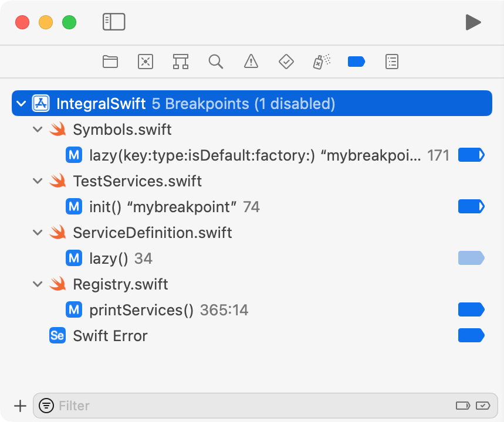
Task: Add a new breakpoint with plus button
Action: click(21, 406)
